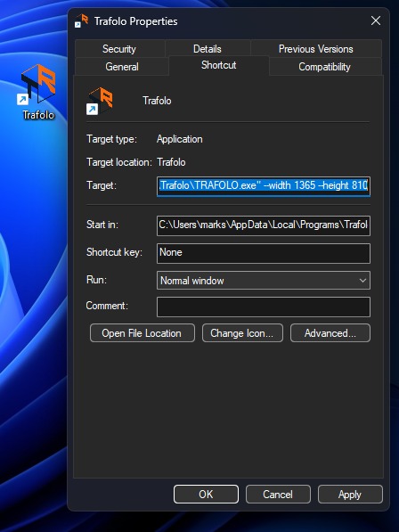Viewport: 399px width, 532px height.
Task: Click the Trafolo icon in the Shortcut tab
Action: coord(100,101)
